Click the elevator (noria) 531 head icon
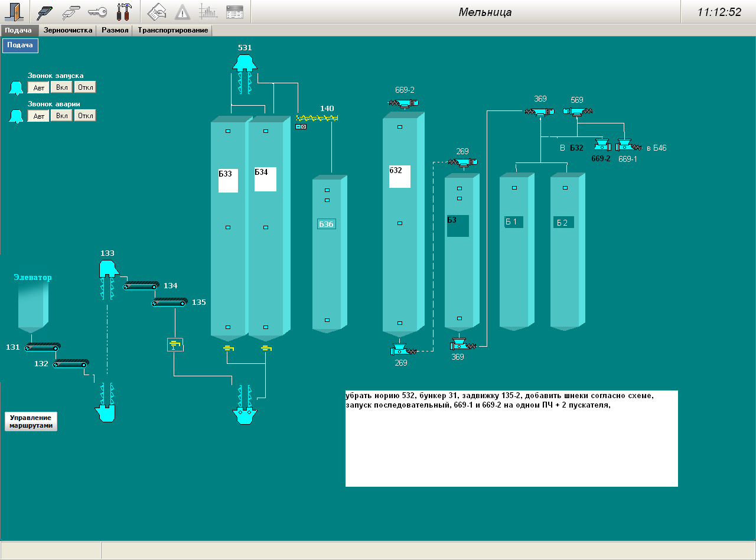This screenshot has width=756, height=560. pyautogui.click(x=243, y=62)
